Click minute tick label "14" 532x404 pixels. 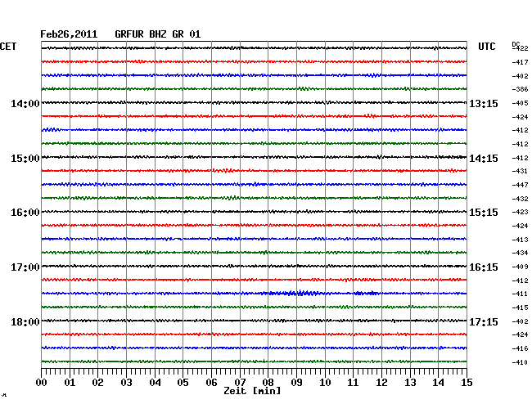point(439,383)
